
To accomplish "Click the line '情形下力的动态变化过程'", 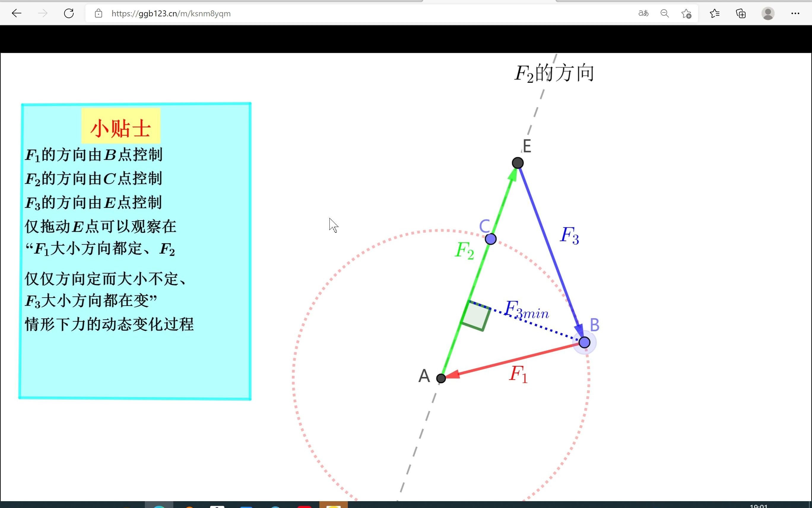I will click(x=110, y=324).
